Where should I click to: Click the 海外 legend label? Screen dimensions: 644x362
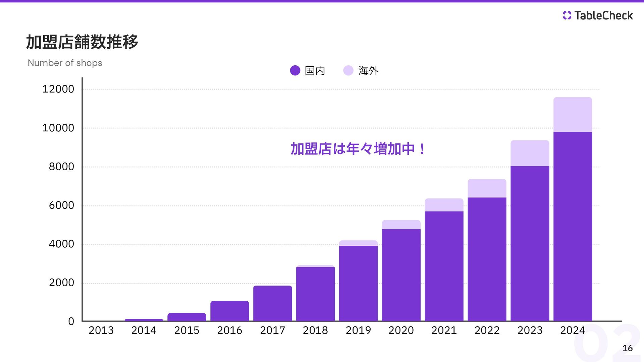tap(368, 70)
